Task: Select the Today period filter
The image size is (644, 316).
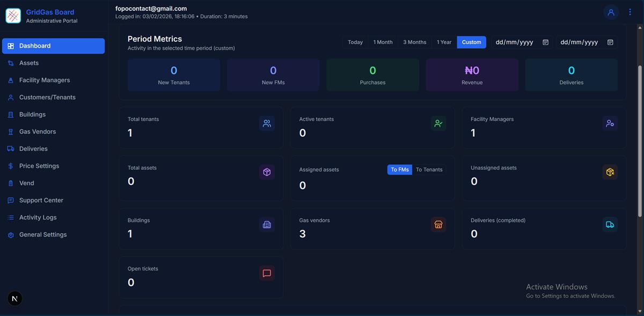Action: (355, 42)
